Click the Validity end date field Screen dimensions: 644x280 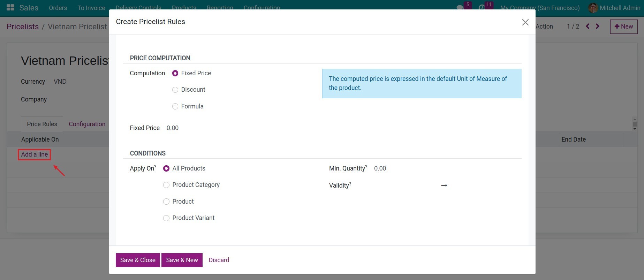click(485, 186)
